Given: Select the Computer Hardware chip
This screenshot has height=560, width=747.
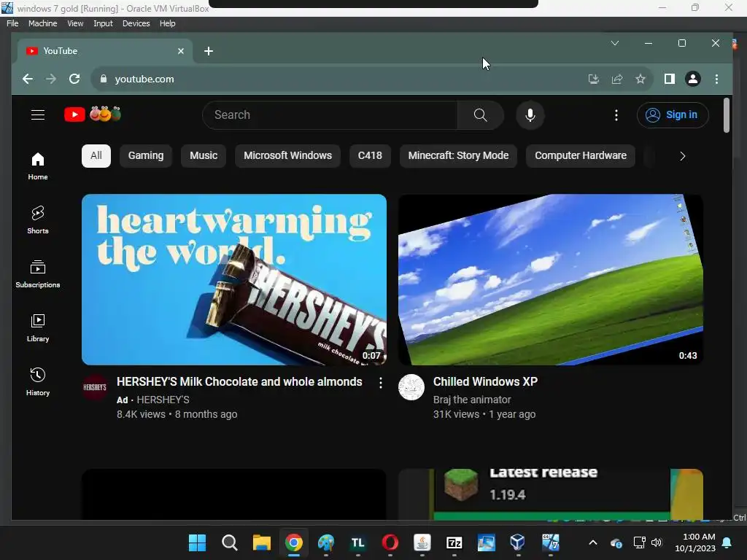Looking at the screenshot, I should pos(580,156).
